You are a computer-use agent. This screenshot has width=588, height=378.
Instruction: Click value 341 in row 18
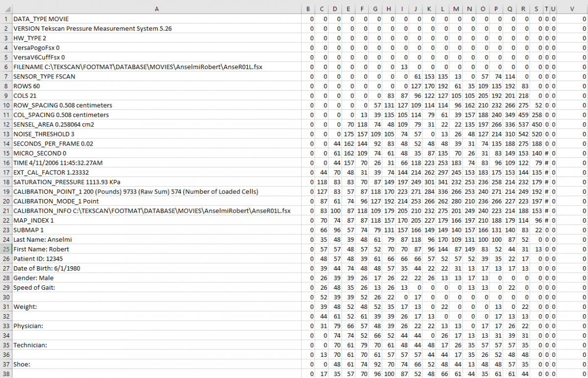(x=442, y=181)
